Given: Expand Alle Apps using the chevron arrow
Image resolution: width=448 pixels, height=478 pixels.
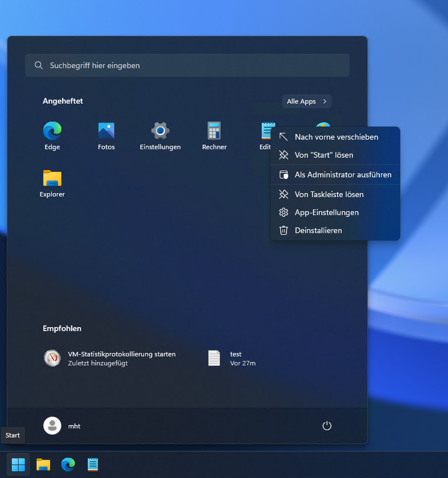Looking at the screenshot, I should pos(325,101).
